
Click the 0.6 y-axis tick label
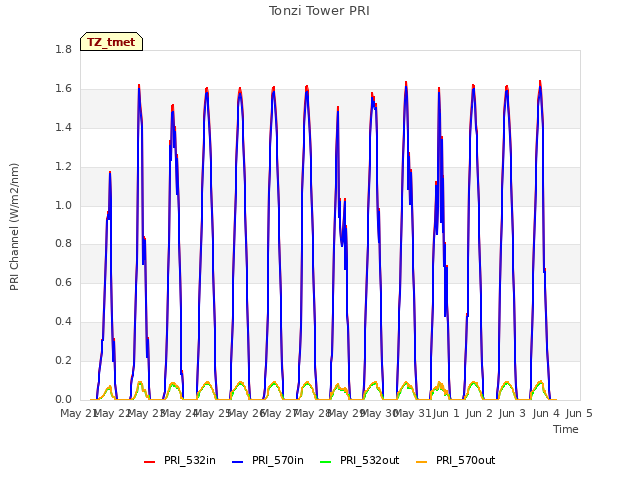point(63,282)
